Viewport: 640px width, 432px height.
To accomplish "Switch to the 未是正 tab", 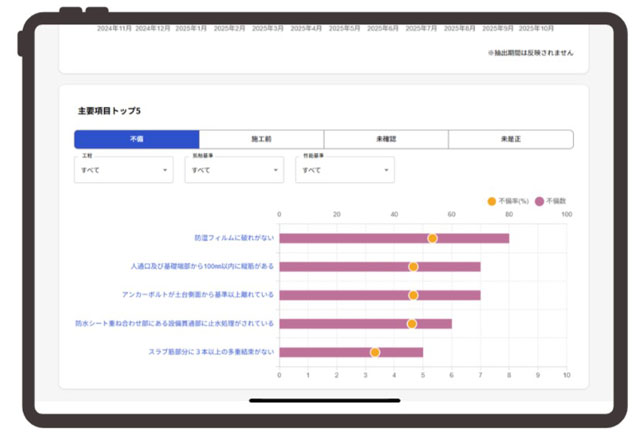I will click(511, 139).
